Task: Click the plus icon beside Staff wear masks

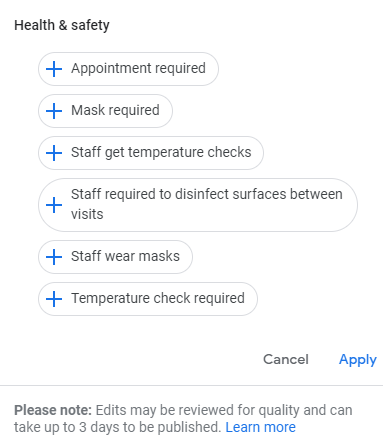Action: tap(54, 257)
